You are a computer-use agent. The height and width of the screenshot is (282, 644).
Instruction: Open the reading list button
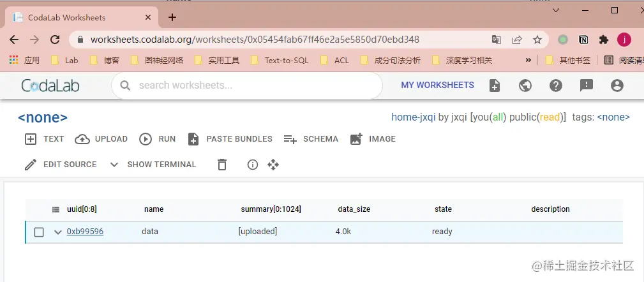pos(624,61)
